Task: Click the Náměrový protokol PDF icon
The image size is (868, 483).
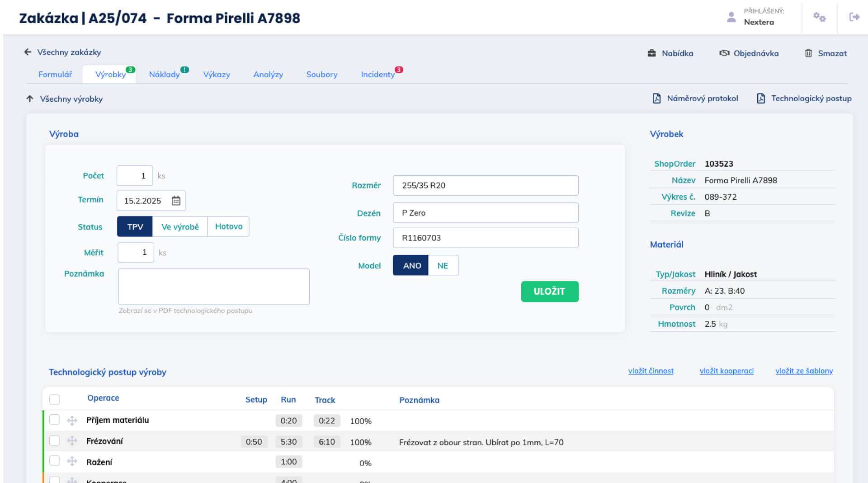Action: 656,98
